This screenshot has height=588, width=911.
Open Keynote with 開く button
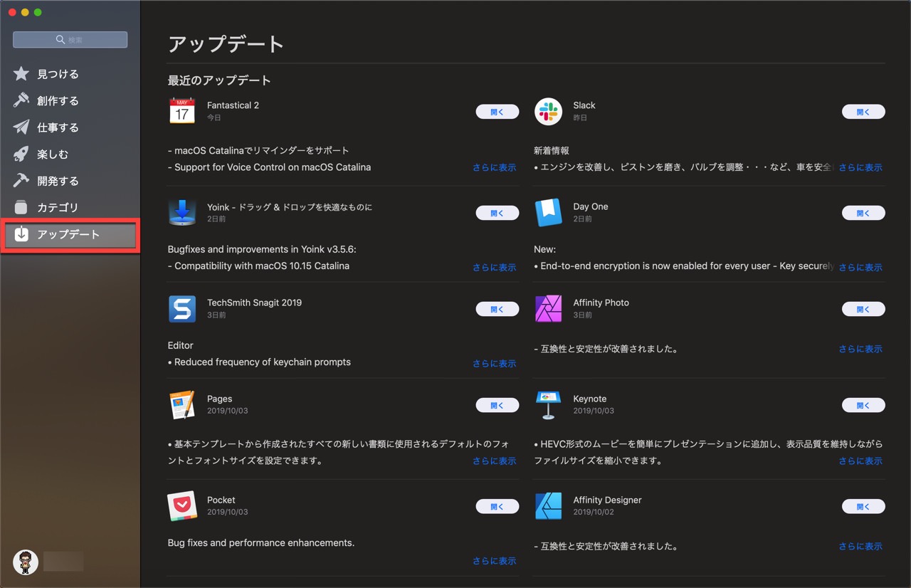(863, 405)
